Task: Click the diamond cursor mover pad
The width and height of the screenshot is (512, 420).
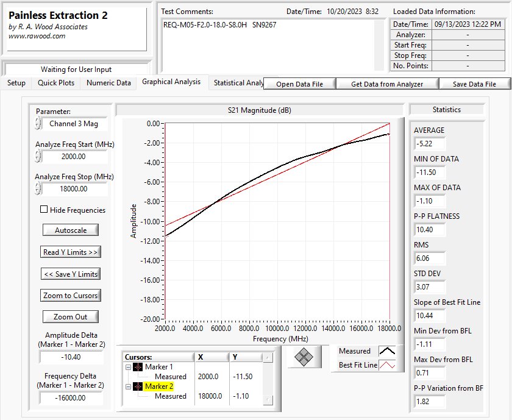Action: click(304, 357)
